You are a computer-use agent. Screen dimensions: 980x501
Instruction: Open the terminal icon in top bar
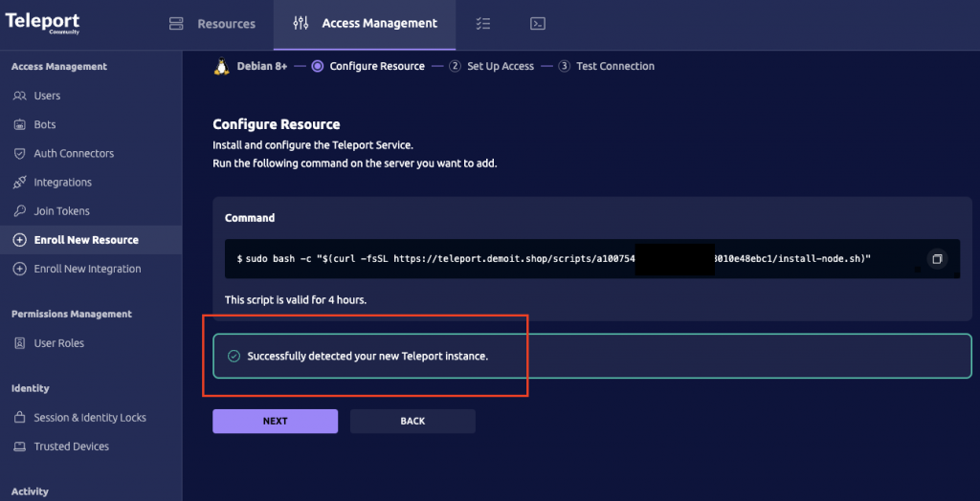(538, 24)
